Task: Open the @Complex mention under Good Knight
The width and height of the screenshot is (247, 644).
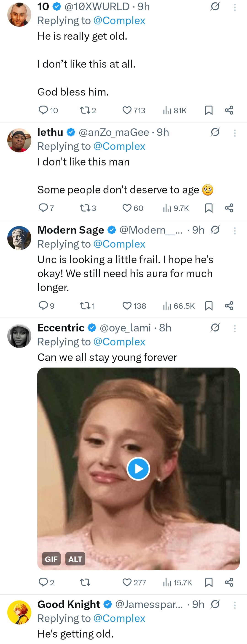Action: click(x=119, y=618)
